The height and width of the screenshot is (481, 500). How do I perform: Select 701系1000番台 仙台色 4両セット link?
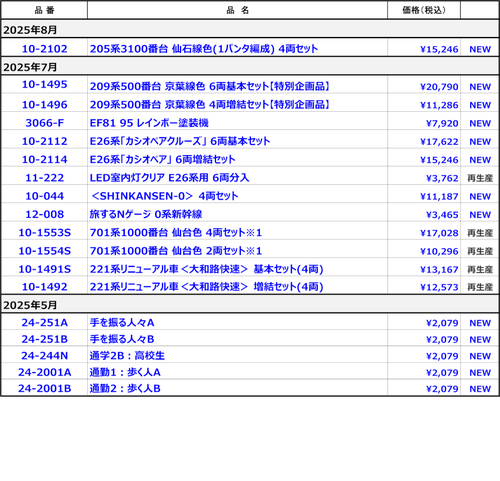point(176,233)
